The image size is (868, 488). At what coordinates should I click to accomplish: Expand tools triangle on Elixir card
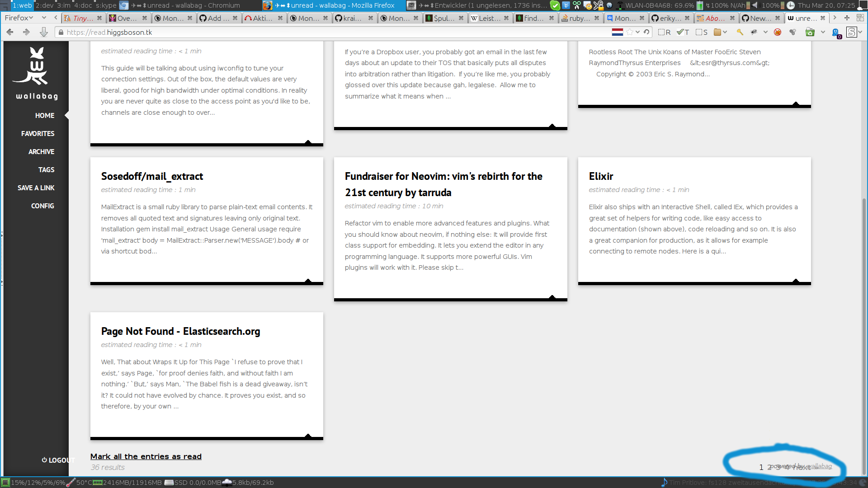tap(796, 281)
